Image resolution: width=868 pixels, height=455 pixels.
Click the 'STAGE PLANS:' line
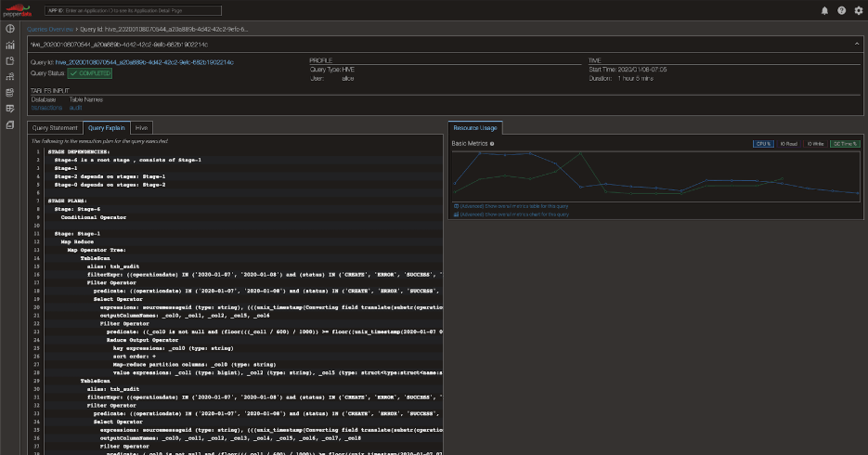[x=68, y=201]
